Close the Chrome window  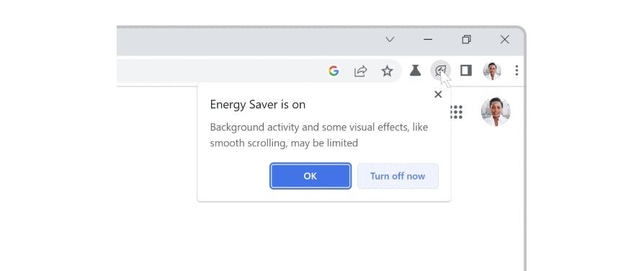505,40
